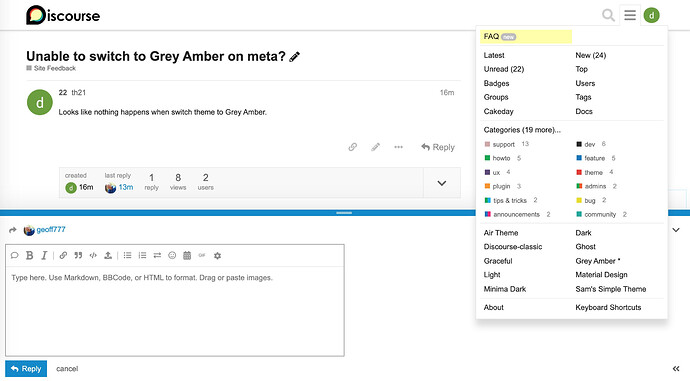Open composer options gear menu
Screen dimensions: 690x381
217,255
